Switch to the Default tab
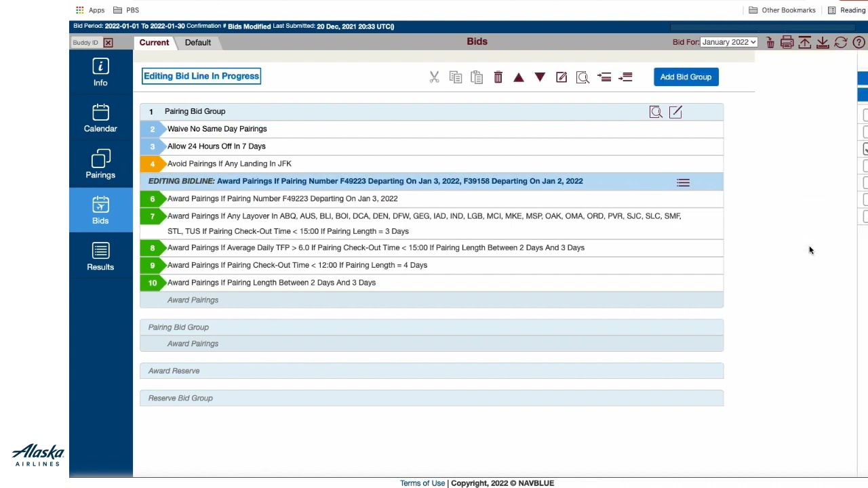The height and width of the screenshot is (488, 868). 198,42
